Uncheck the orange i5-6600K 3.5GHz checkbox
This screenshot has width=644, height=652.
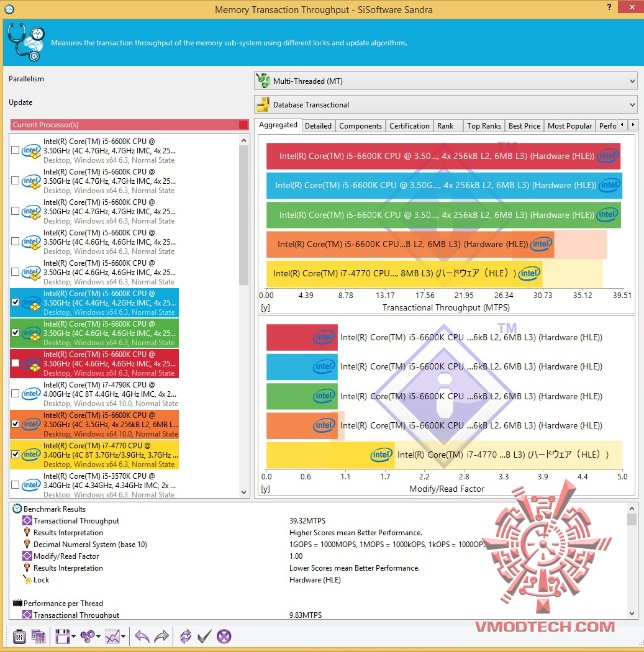pyautogui.click(x=16, y=424)
